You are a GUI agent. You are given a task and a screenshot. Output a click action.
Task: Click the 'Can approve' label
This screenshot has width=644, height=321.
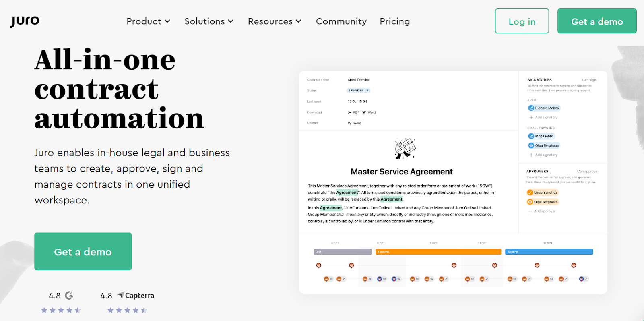tap(587, 171)
